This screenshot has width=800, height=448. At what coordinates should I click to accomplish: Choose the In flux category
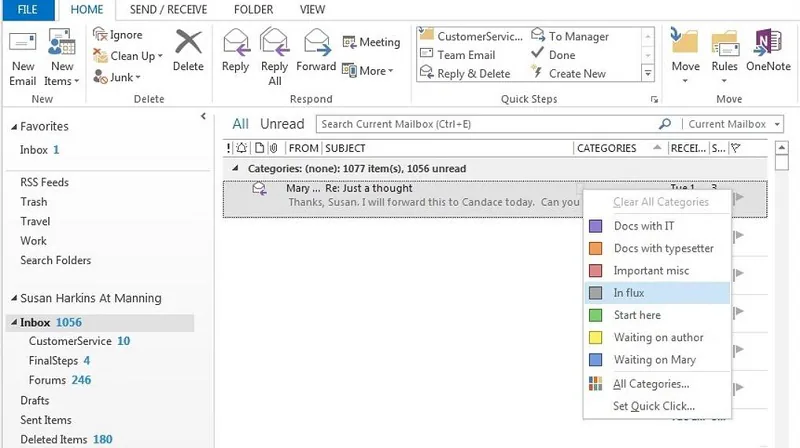point(630,293)
